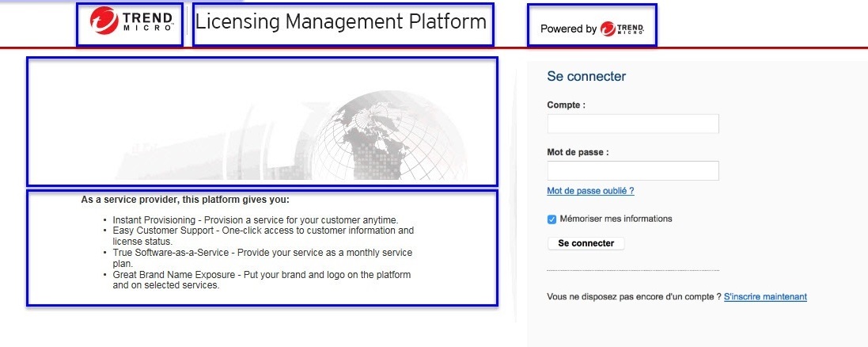Click the Mot de passe field label
This screenshot has width=868, height=347.
click(578, 152)
